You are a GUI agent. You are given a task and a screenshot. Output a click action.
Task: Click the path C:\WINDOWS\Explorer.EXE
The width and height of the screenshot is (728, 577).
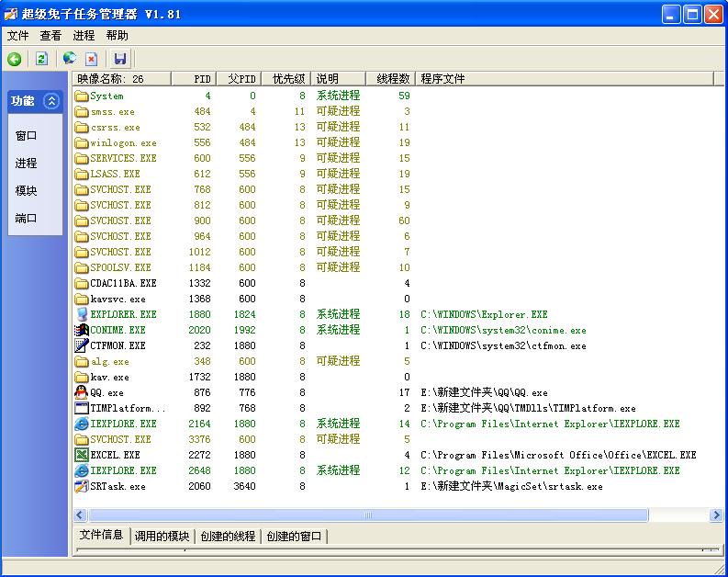(484, 314)
